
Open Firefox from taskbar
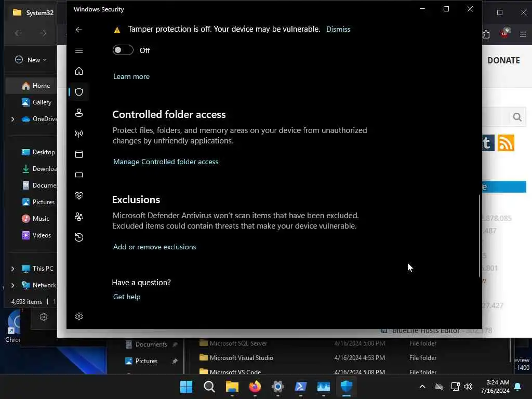[255, 387]
